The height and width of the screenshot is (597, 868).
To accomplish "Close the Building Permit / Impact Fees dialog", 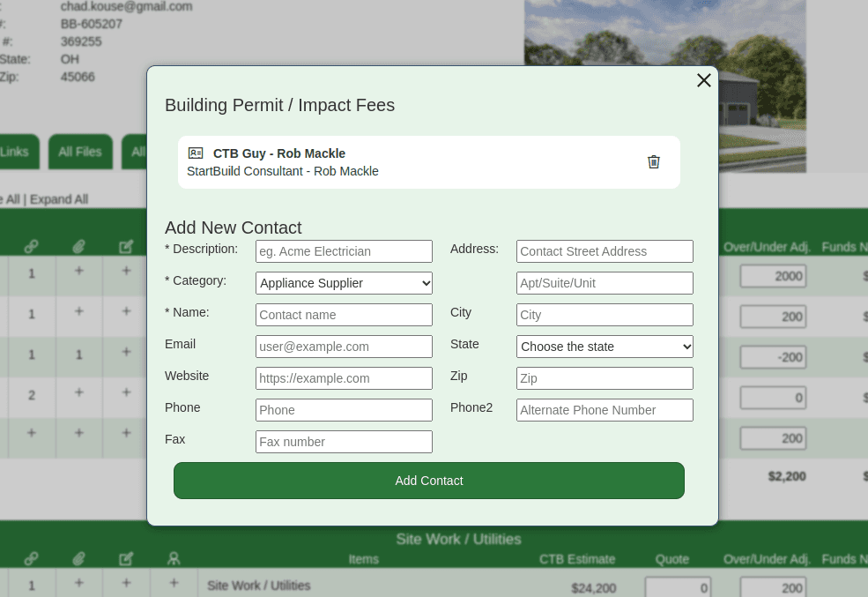I will (x=703, y=80).
